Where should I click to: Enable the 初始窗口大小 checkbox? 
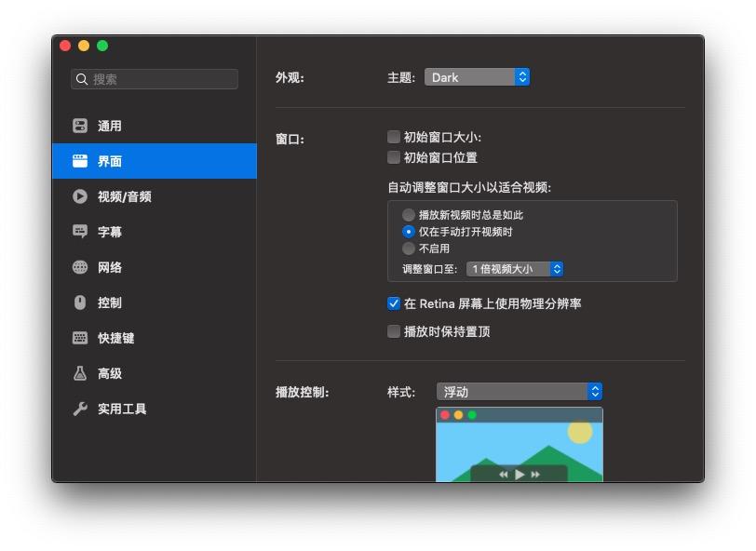coord(394,135)
